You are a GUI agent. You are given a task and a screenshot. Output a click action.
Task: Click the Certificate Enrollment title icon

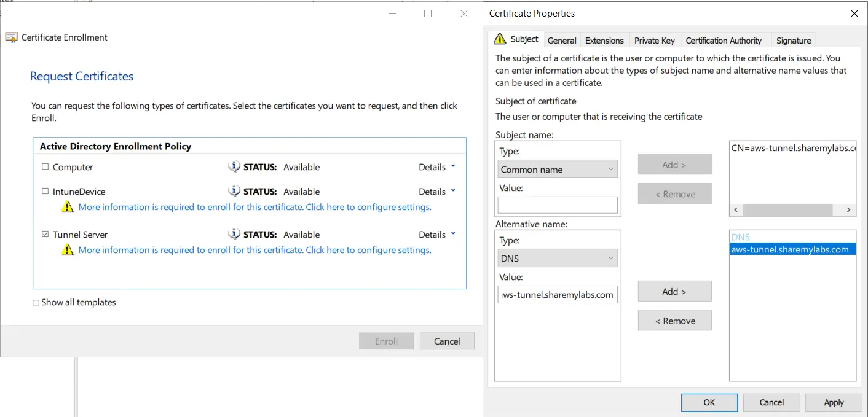[x=12, y=37]
